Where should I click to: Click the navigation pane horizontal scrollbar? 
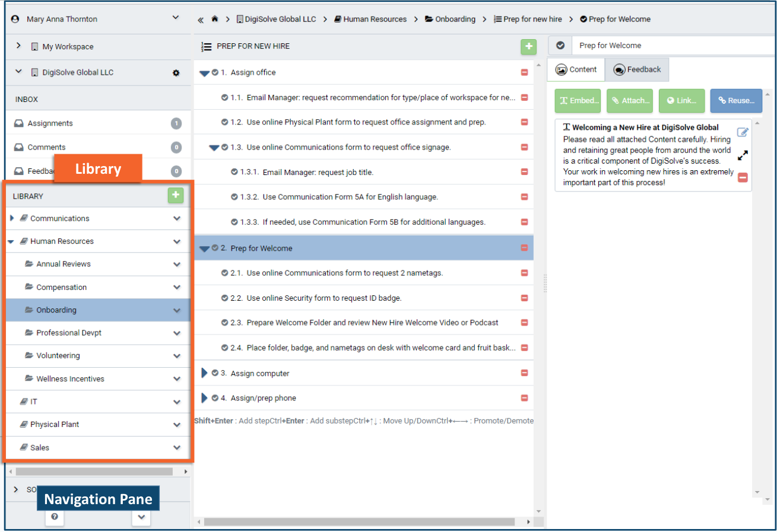tap(94, 472)
